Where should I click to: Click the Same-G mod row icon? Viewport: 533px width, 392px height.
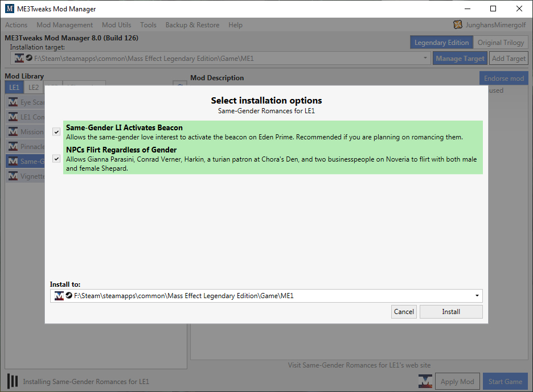[x=13, y=162]
